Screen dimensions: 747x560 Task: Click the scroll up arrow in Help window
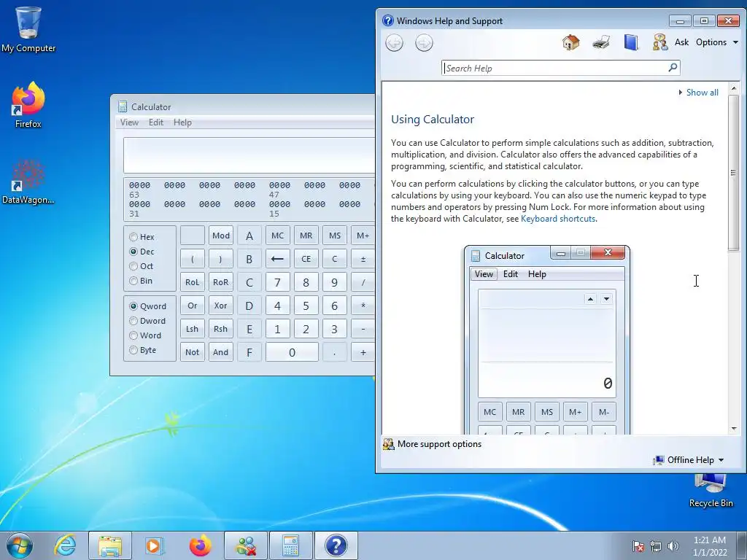click(x=733, y=88)
